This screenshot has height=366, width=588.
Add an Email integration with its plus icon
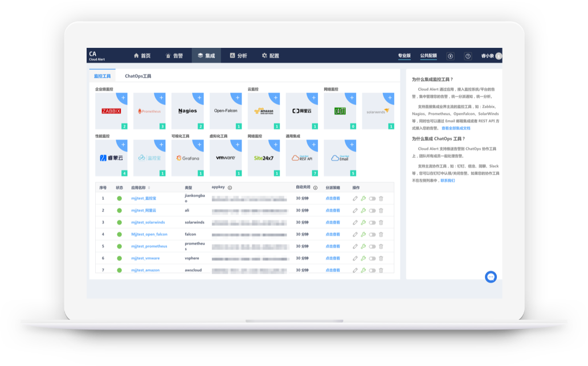pos(352,145)
